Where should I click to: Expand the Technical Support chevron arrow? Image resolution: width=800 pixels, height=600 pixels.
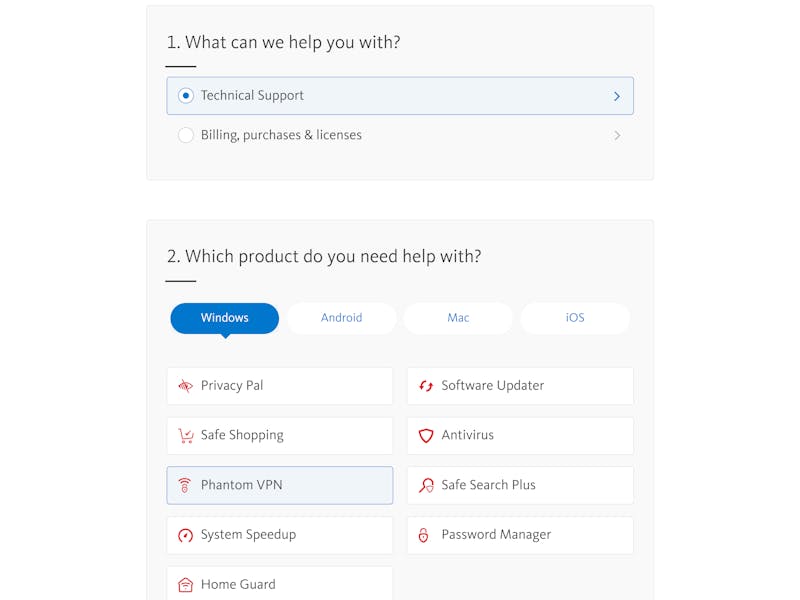[617, 96]
